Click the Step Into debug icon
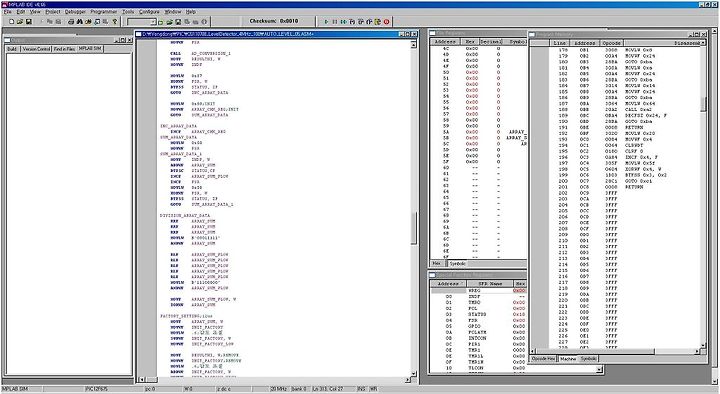The image size is (720, 394). click(x=352, y=22)
